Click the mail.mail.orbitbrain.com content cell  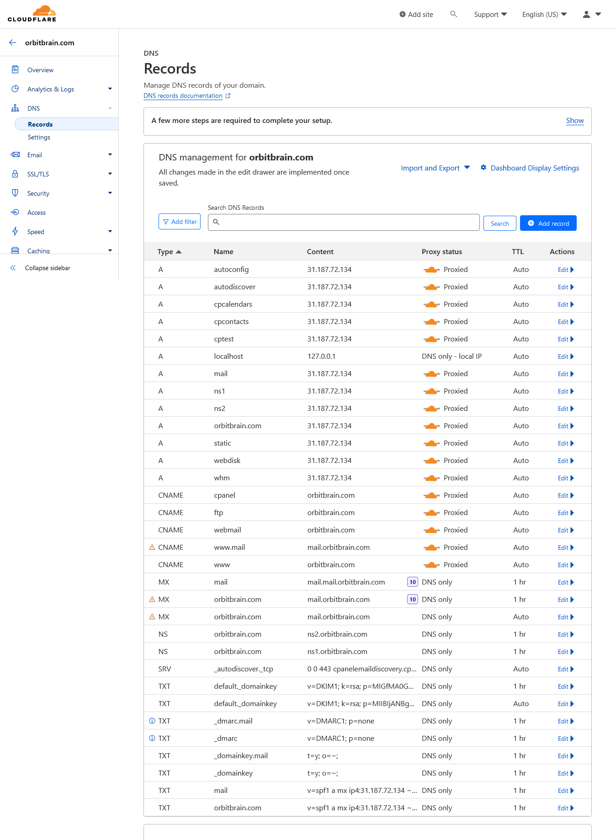(x=346, y=582)
